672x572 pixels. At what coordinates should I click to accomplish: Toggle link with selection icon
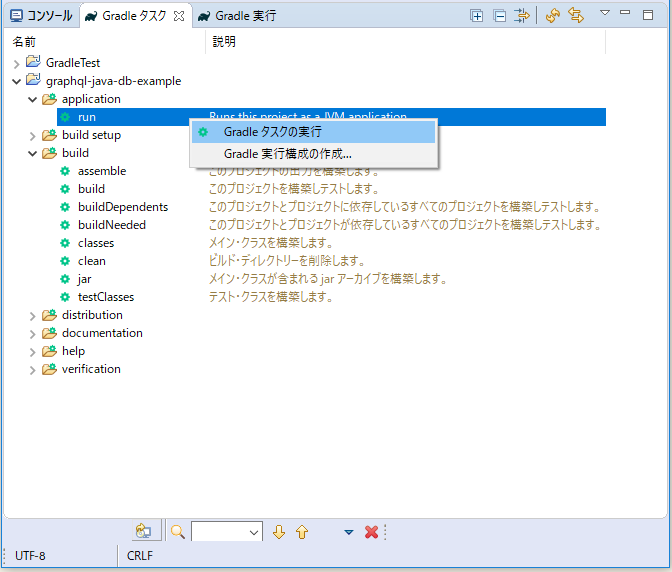click(576, 15)
